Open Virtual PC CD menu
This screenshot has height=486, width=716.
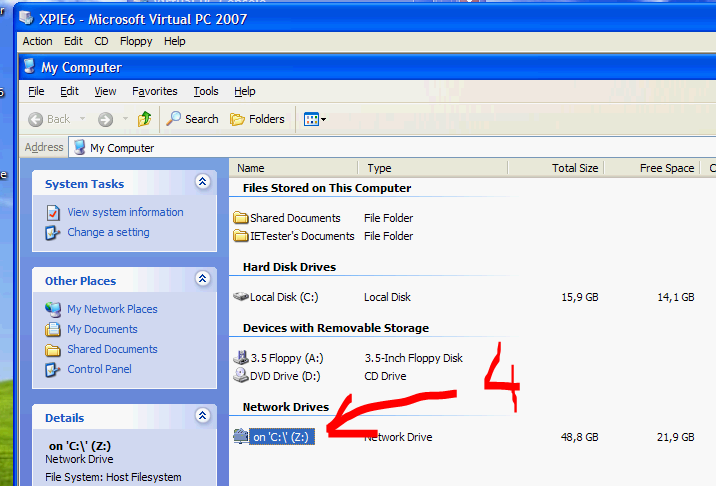101,41
